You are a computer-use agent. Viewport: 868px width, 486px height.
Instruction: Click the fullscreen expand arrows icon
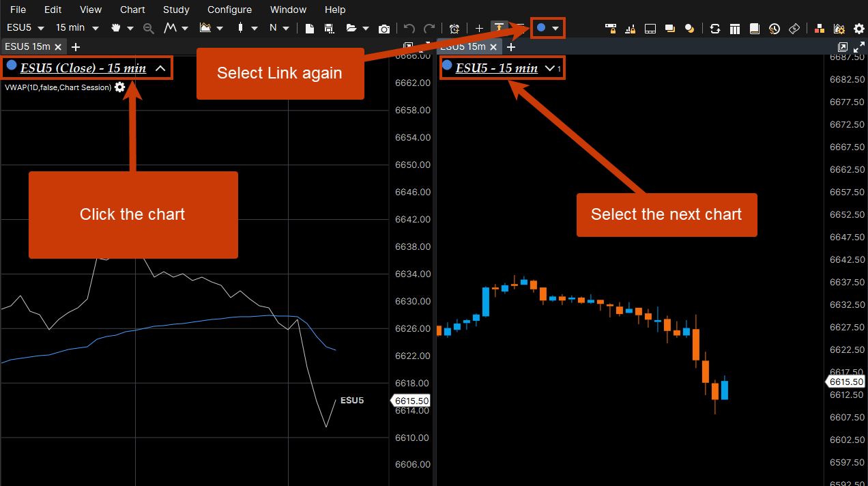[859, 47]
